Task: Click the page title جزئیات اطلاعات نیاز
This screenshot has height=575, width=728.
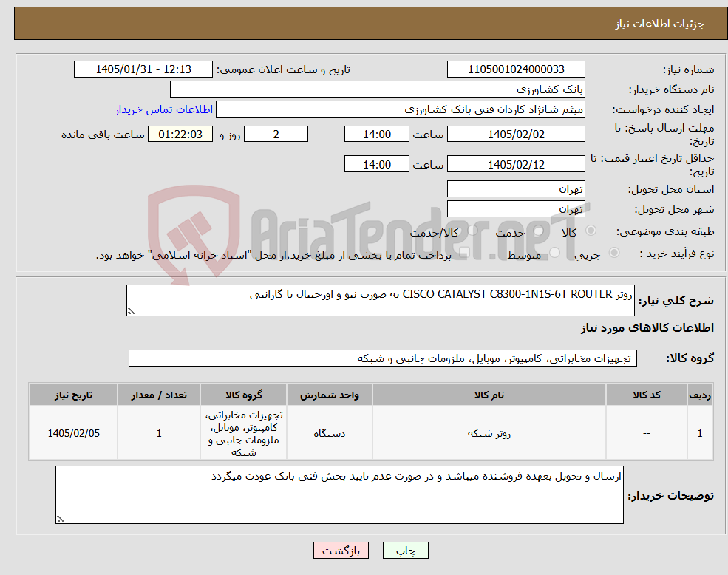Action: [x=660, y=24]
